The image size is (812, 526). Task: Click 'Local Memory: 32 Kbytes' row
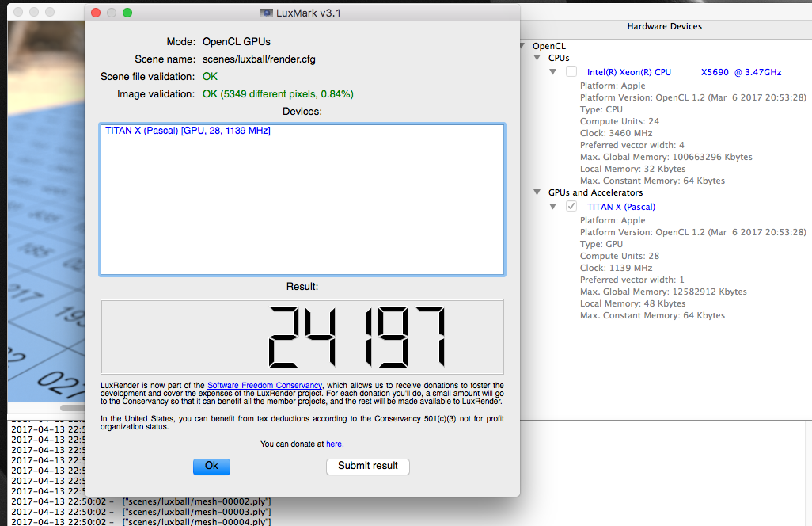point(632,169)
